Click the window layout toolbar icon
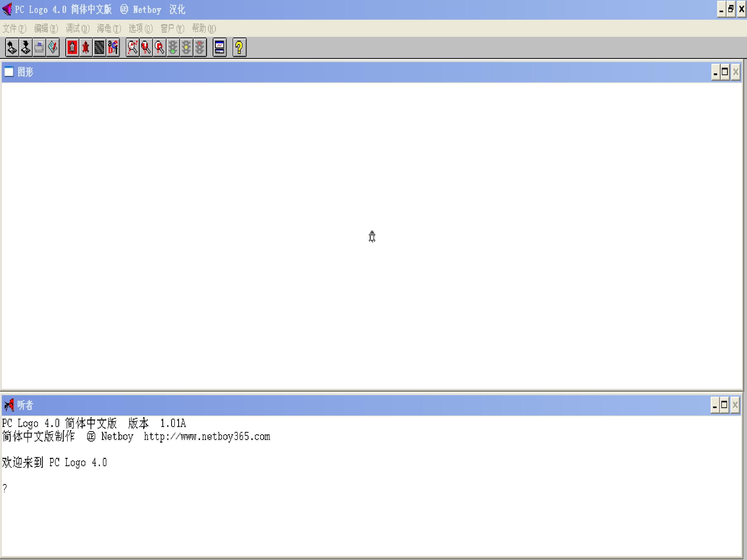Image resolution: width=747 pixels, height=560 pixels. click(x=219, y=47)
